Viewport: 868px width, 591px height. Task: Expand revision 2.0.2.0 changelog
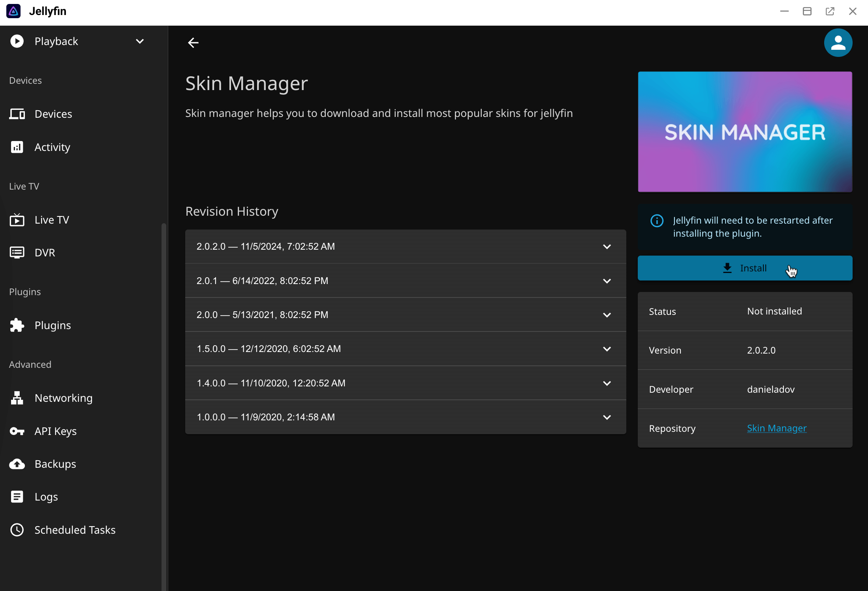[x=406, y=247]
